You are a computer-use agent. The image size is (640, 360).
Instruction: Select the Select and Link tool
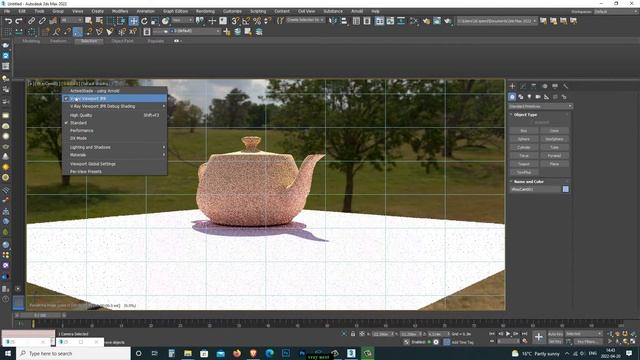(31, 21)
